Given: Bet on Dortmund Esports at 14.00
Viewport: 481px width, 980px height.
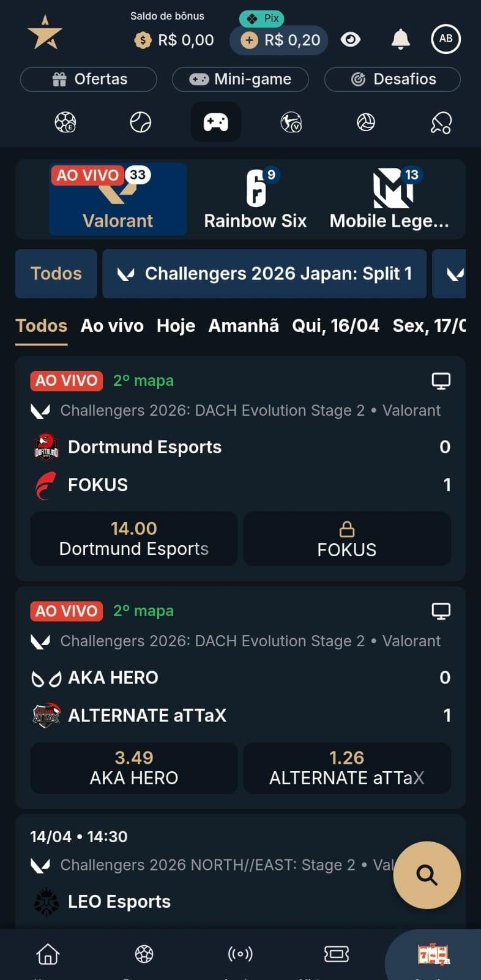Looking at the screenshot, I should point(134,538).
